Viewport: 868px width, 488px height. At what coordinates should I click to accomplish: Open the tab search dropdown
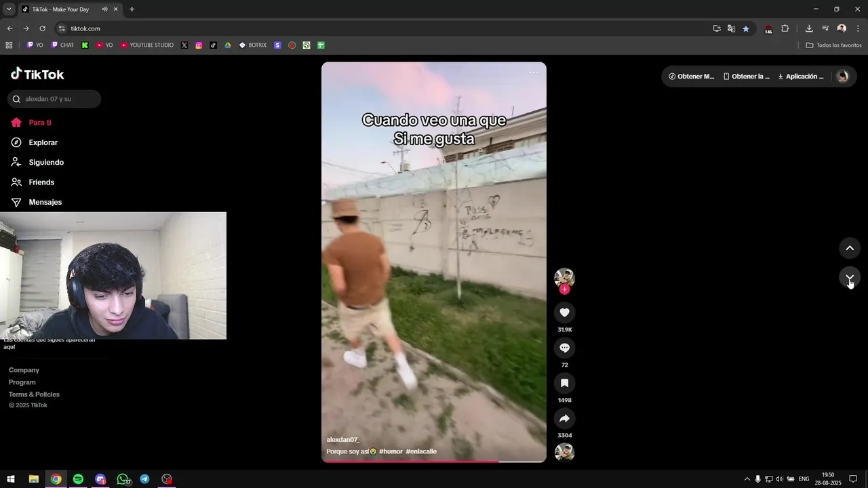pos(9,9)
